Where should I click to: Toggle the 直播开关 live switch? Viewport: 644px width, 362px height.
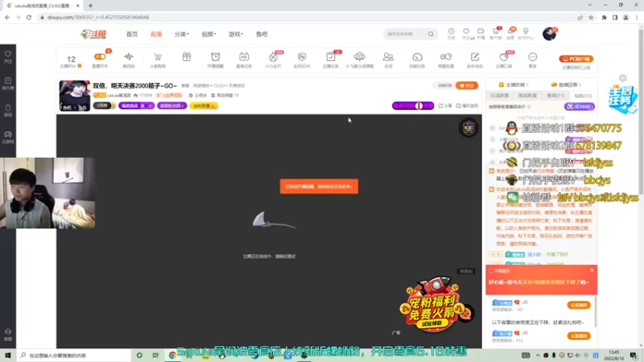tap(100, 59)
